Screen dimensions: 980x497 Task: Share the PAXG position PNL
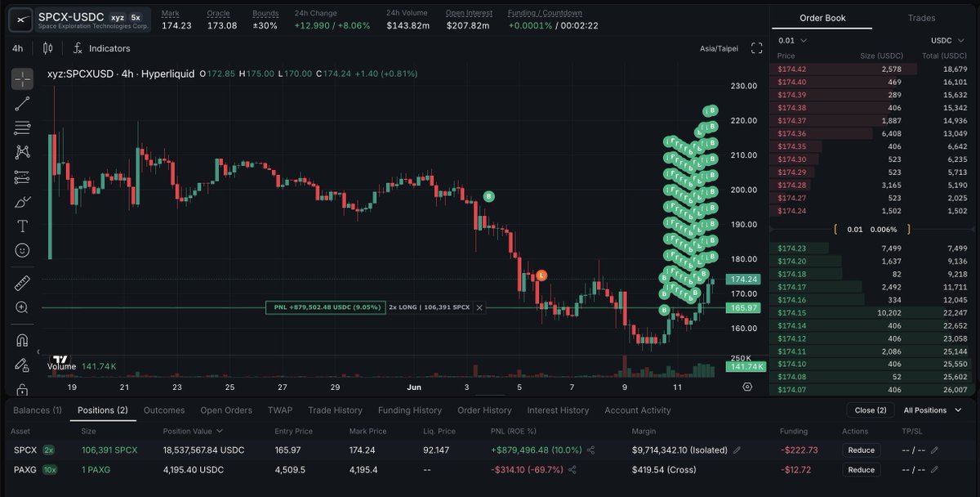572,470
